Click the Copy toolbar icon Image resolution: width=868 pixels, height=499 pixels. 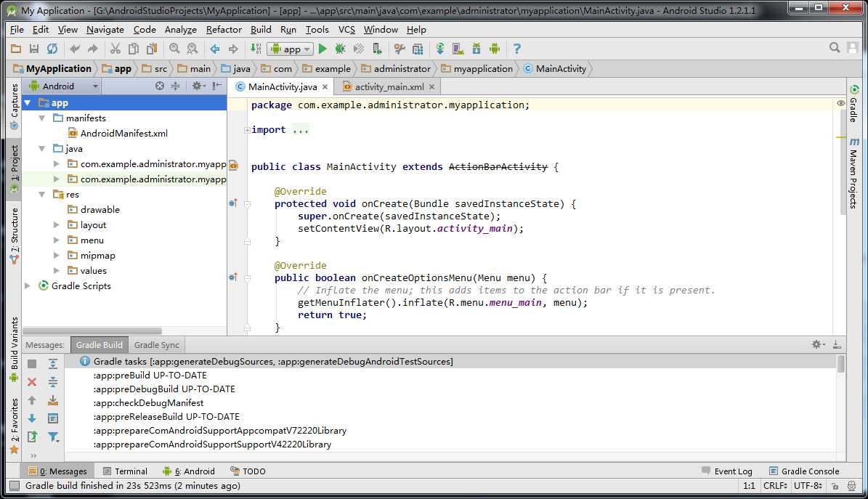134,49
